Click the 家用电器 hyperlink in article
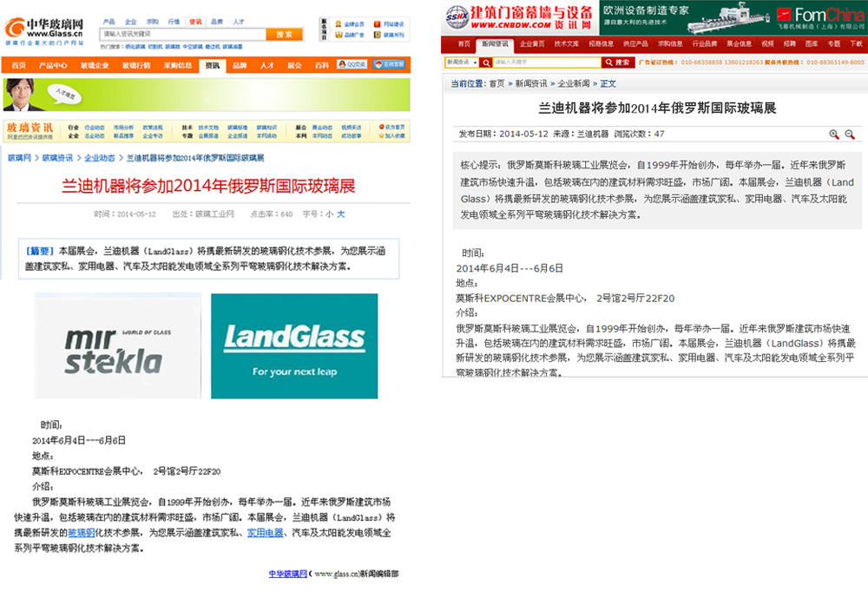 click(265, 532)
